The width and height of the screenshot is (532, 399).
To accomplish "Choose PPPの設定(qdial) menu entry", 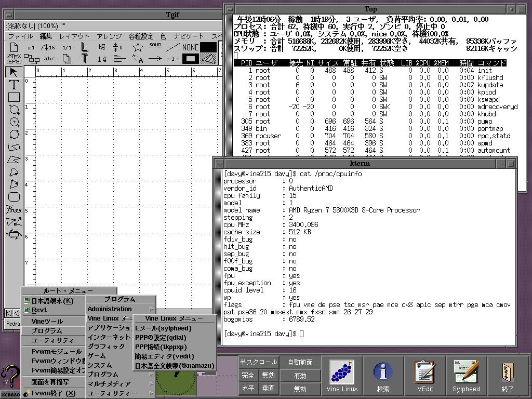I will click(x=175, y=338).
